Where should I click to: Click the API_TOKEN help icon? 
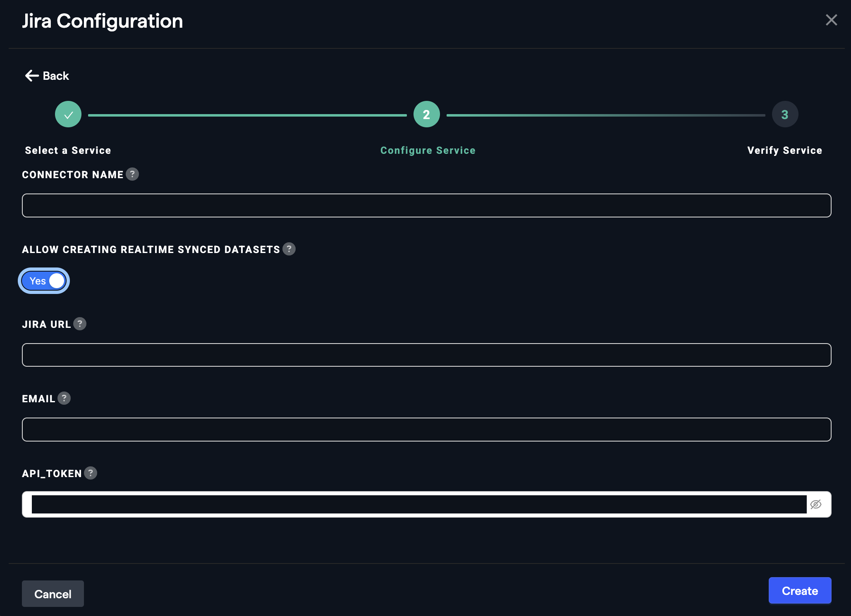coord(91,473)
